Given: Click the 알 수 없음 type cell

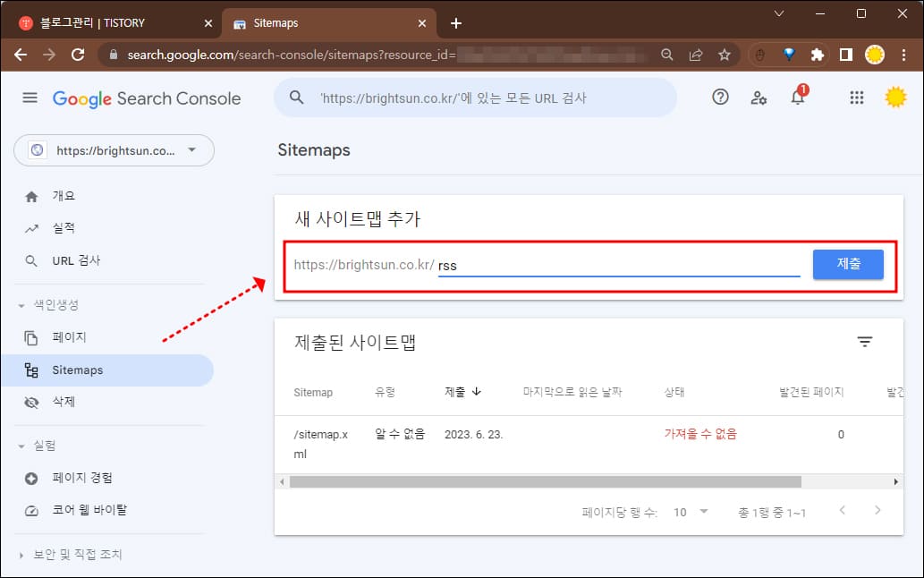Looking at the screenshot, I should coord(400,434).
